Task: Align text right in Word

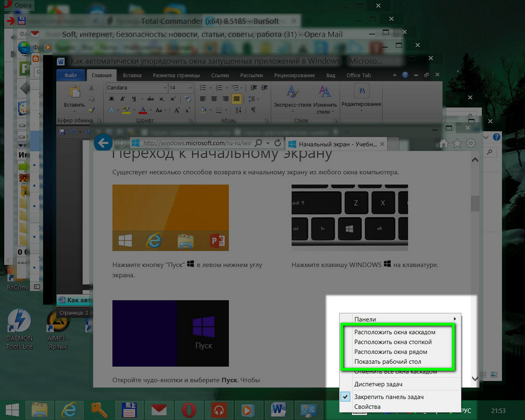Action: point(225,99)
